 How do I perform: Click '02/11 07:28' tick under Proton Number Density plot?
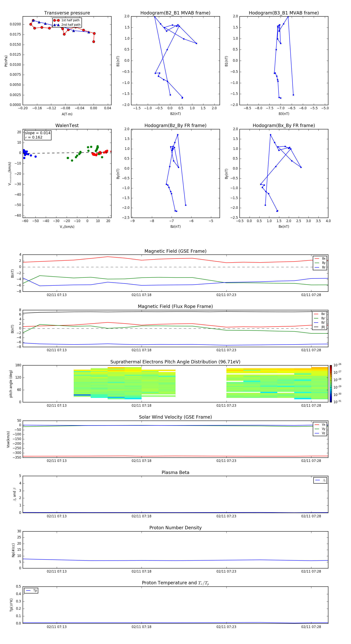(311, 571)
